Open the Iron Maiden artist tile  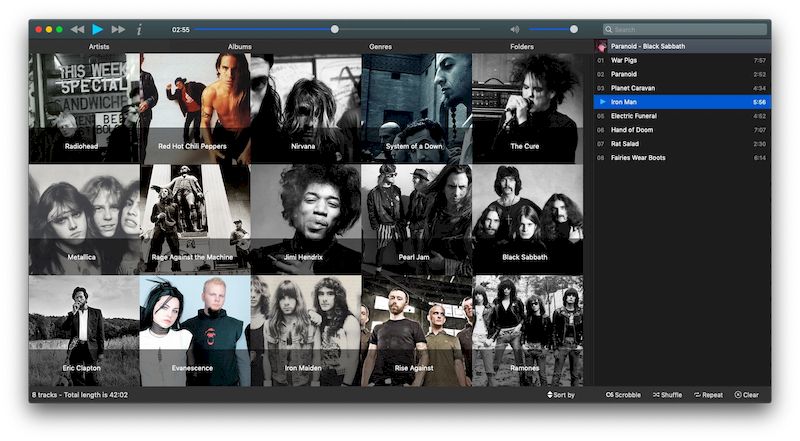(x=306, y=331)
